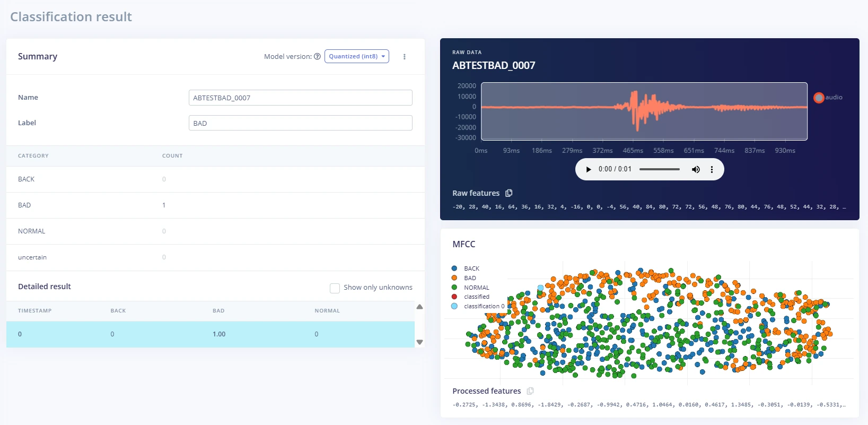The image size is (868, 425).
Task: Click the detailed result scroll up arrow
Action: tap(420, 307)
